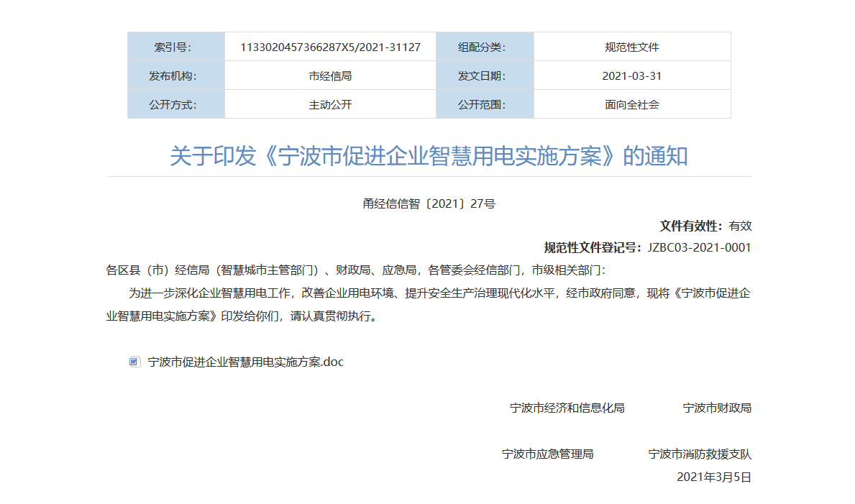Select the 发布机构 header cell
The width and height of the screenshot is (855, 504).
tap(175, 75)
